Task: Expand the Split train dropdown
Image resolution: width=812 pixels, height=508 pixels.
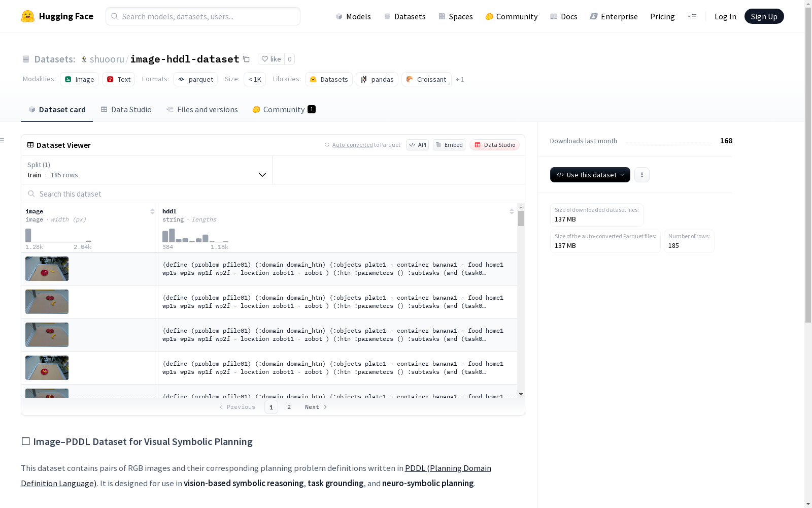Action: [147, 170]
